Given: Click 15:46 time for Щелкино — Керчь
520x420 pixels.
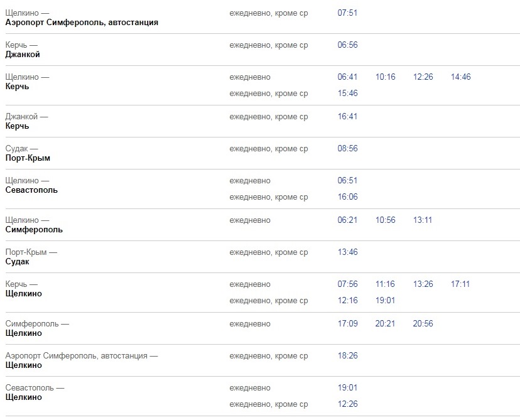Looking at the screenshot, I should [x=347, y=94].
